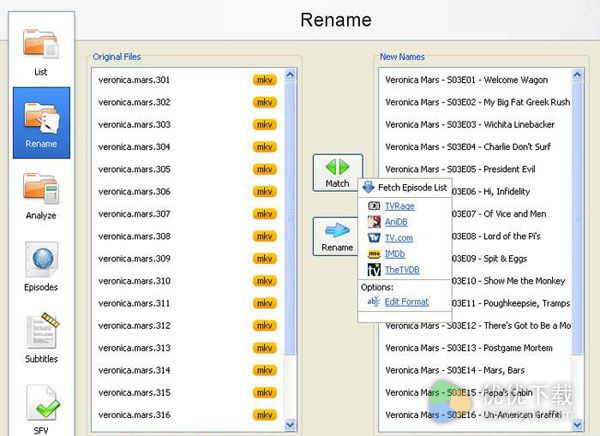
Task: Select new name S03E01 - Welcome Wagon
Action: [475, 80]
